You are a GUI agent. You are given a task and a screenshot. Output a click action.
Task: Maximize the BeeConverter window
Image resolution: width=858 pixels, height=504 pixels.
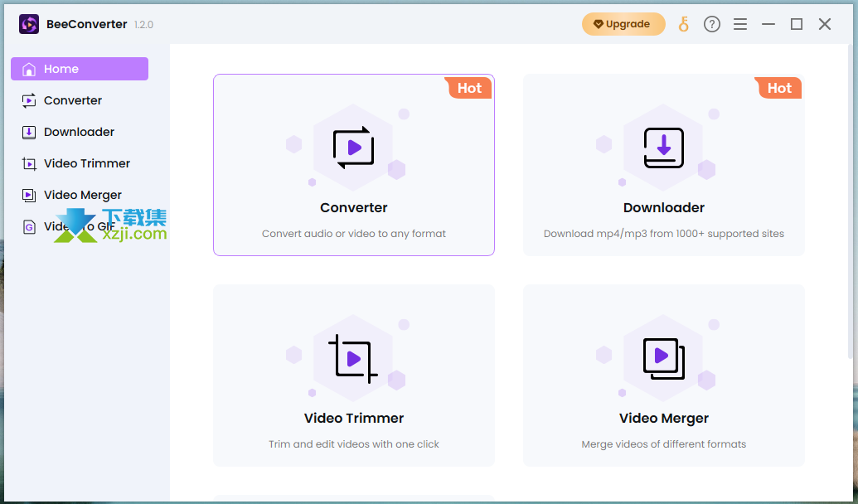[797, 24]
